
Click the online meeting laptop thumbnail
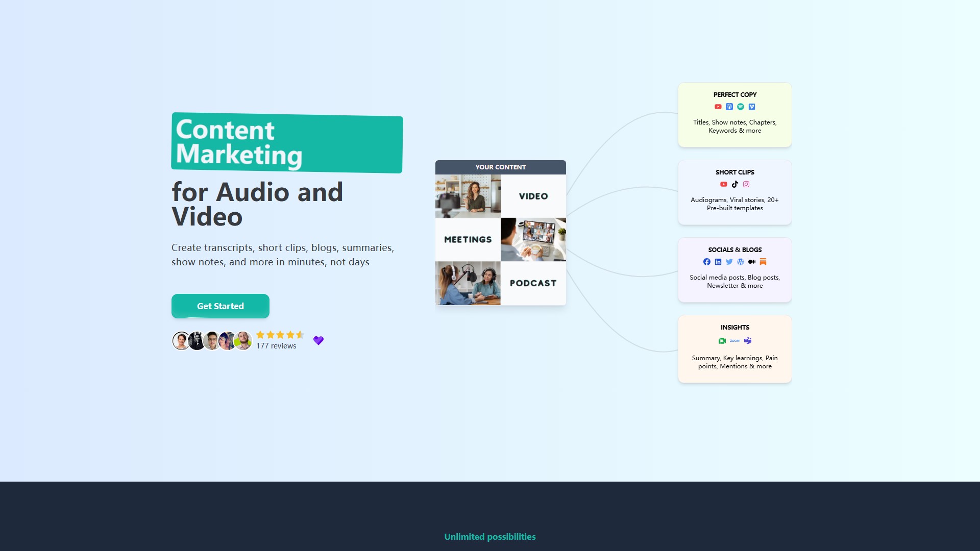coord(533,240)
